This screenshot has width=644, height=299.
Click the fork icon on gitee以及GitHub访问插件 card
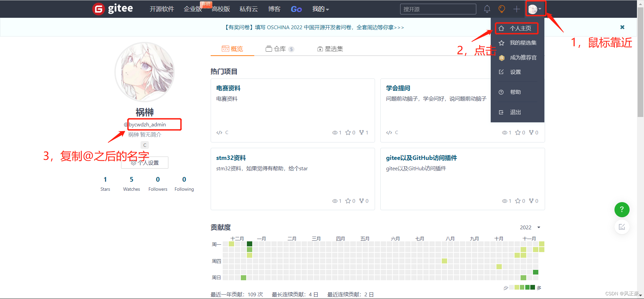pos(531,201)
